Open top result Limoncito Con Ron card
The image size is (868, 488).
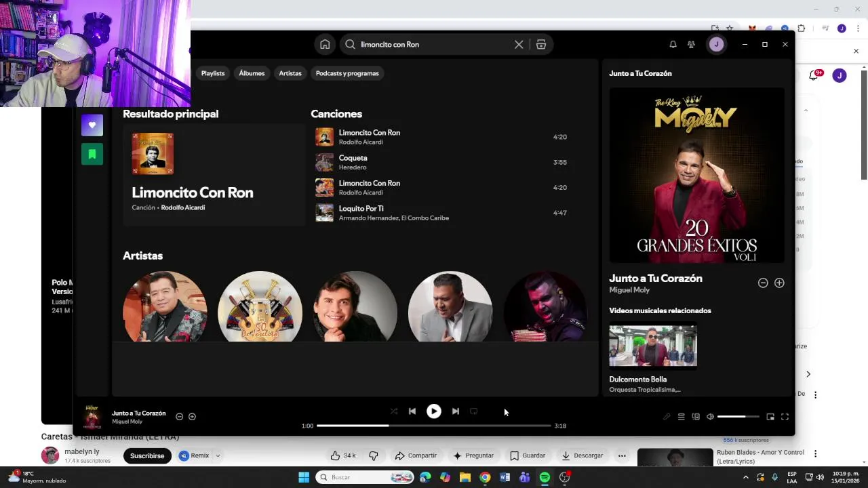pyautogui.click(x=214, y=174)
